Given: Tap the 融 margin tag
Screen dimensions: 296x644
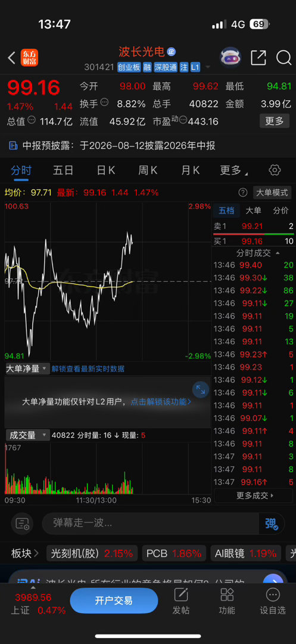Looking at the screenshot, I should tap(147, 67).
